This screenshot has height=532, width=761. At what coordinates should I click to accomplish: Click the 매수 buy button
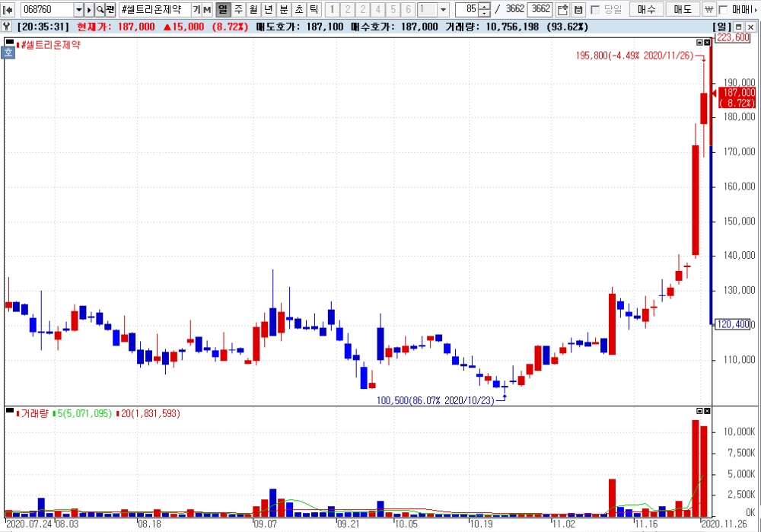646,9
